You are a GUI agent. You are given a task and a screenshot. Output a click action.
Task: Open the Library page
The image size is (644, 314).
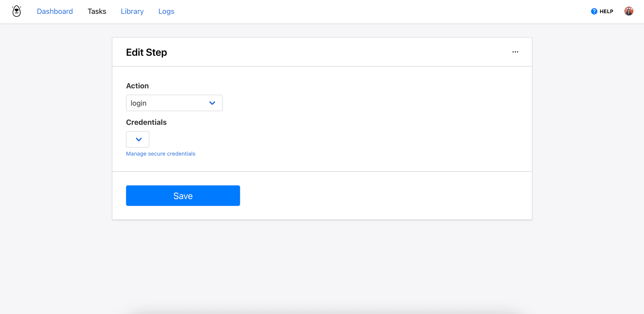(132, 11)
